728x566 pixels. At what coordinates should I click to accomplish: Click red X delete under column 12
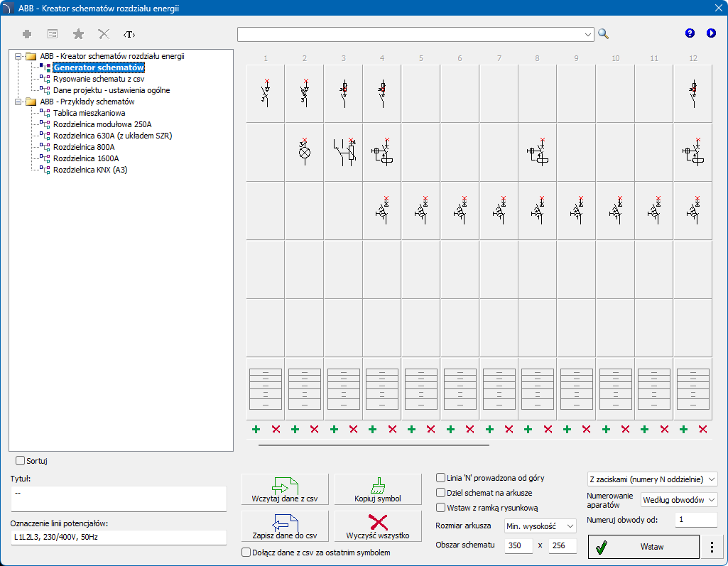coord(703,429)
